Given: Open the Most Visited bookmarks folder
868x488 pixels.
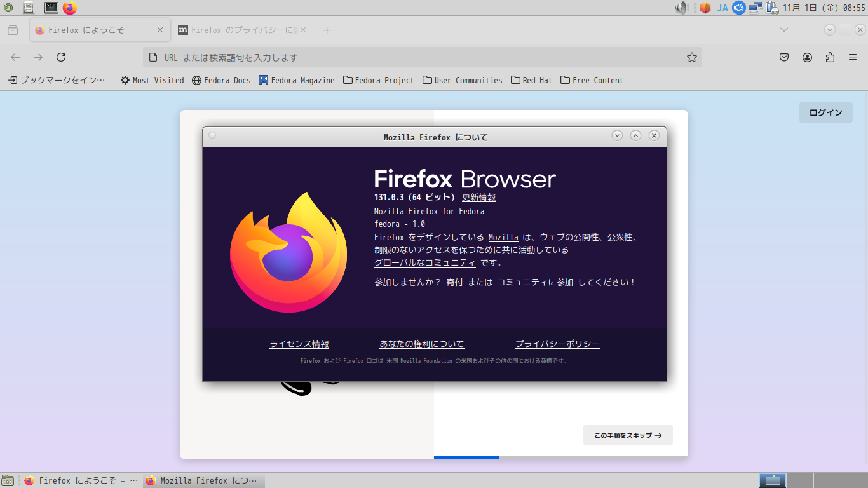Looking at the screenshot, I should click(x=153, y=80).
